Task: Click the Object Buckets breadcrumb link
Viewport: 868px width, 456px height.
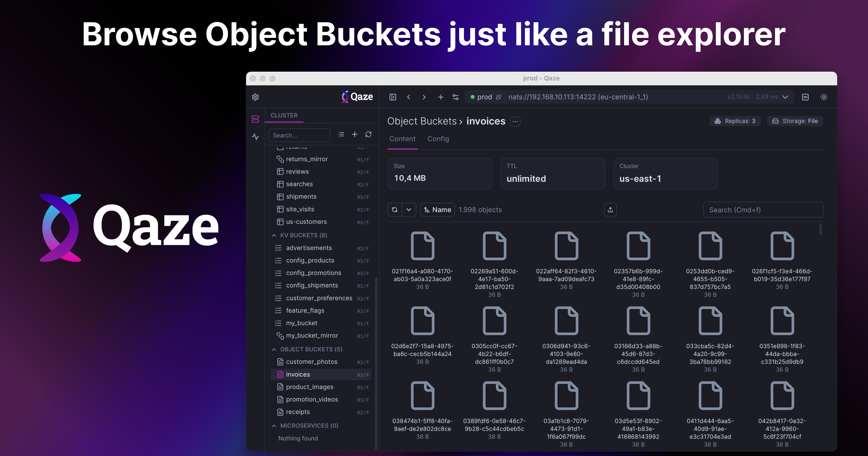Action: coord(422,121)
